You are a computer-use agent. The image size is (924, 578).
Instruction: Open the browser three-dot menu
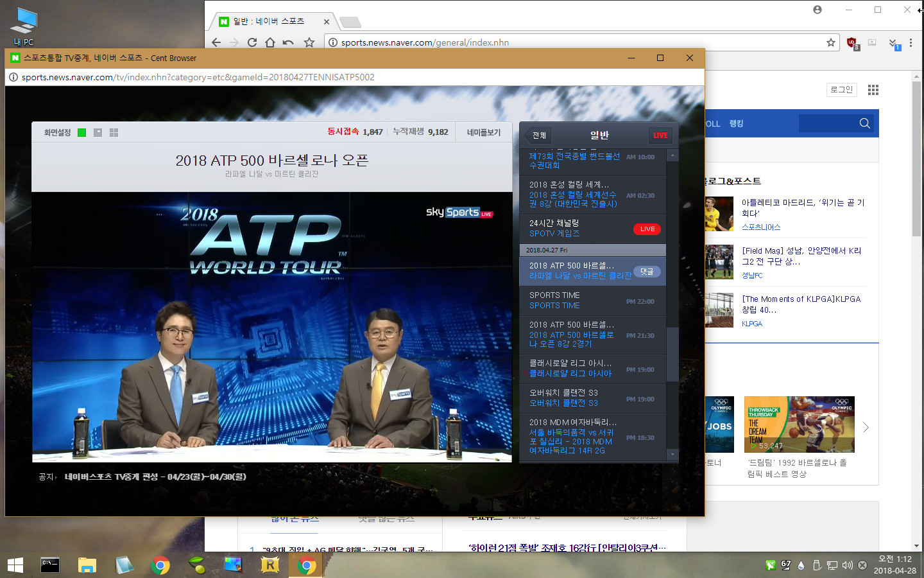(911, 42)
